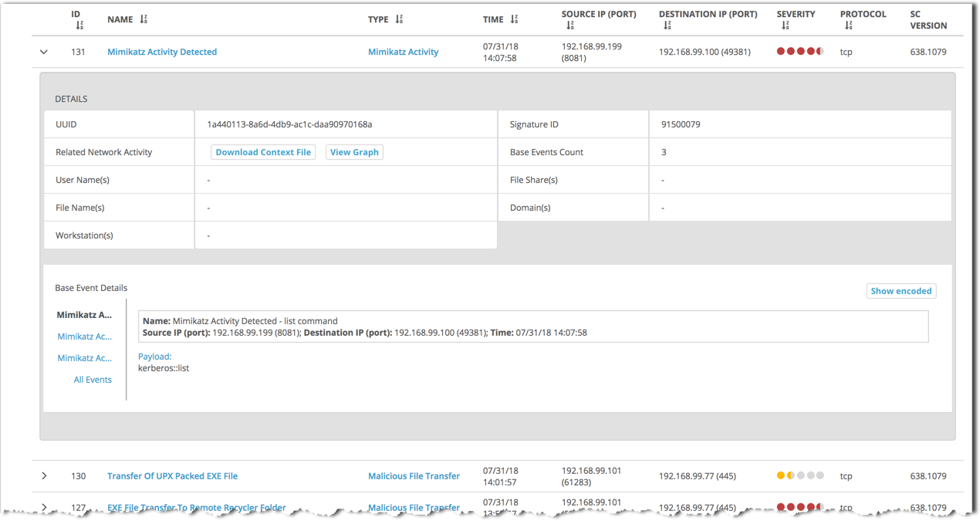The image size is (980, 521).
Task: Sort the table by ID column
Action: (x=79, y=25)
